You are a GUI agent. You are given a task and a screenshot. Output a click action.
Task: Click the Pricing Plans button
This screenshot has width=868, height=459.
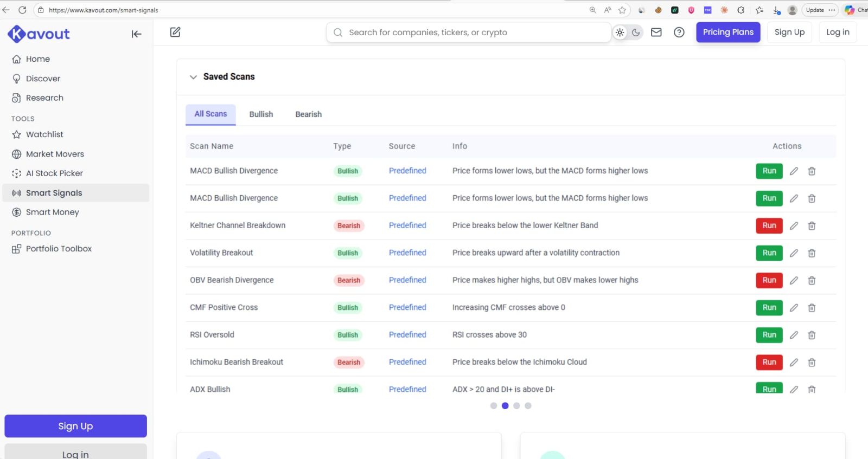click(x=728, y=32)
